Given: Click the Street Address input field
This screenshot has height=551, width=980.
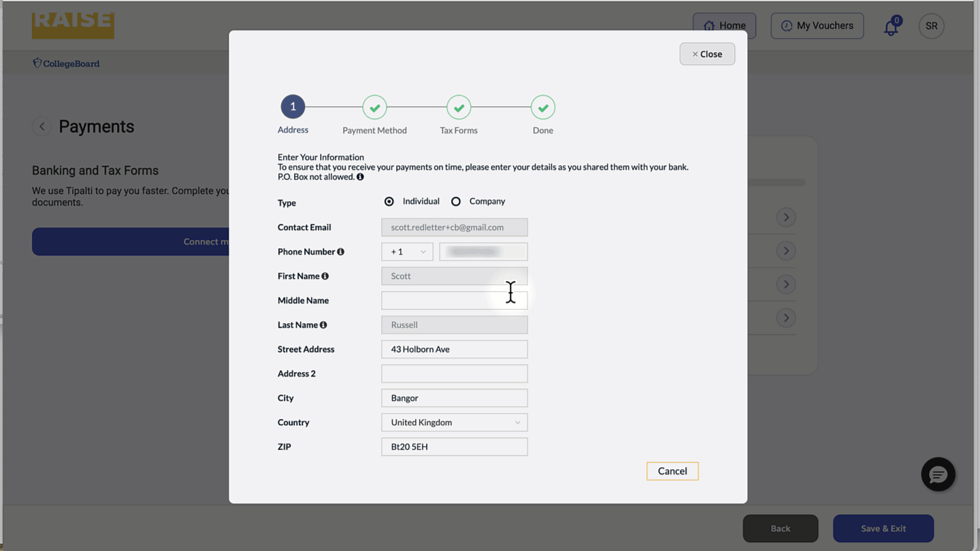Looking at the screenshot, I should [x=454, y=349].
